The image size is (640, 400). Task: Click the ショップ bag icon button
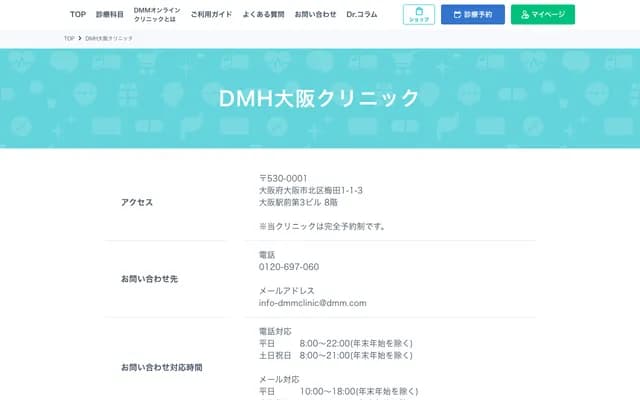pyautogui.click(x=419, y=15)
